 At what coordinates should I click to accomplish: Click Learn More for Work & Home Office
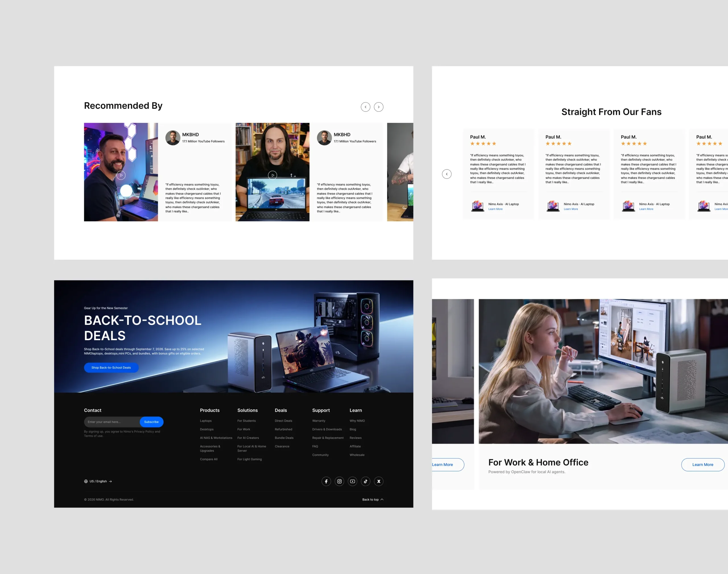pos(702,464)
